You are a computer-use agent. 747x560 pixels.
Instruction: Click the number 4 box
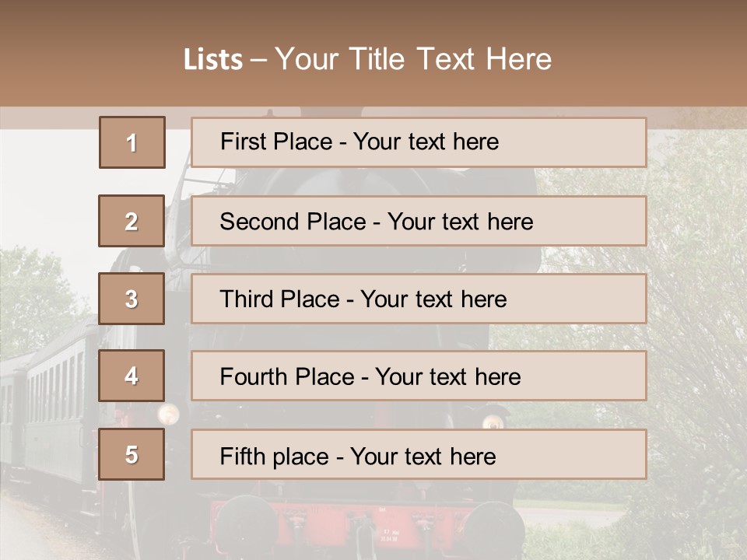tap(132, 376)
